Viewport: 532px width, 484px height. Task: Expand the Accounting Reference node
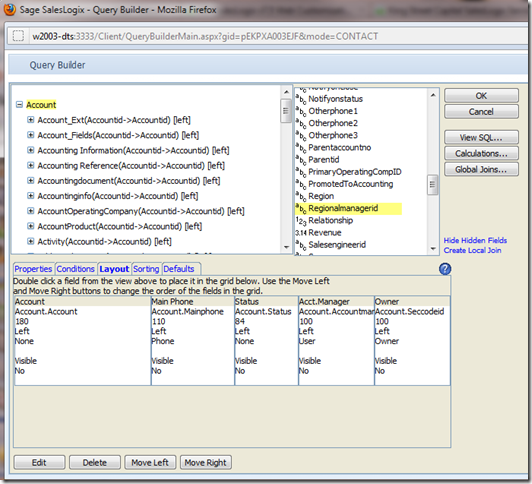tap(31, 166)
